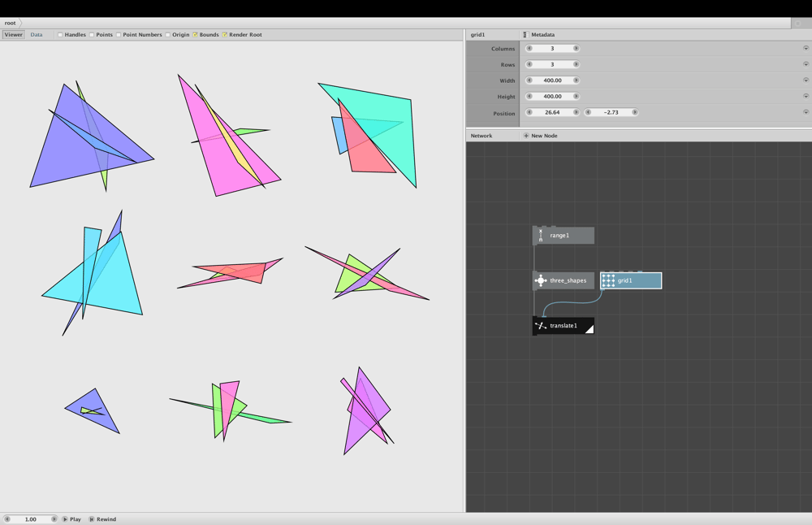Select the range1 node

(x=564, y=236)
